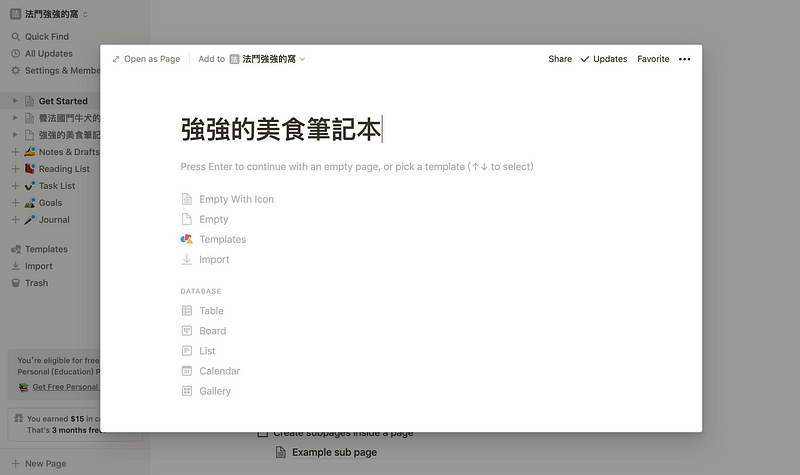800x475 pixels.
Task: Click Share in the modal header
Action: pyautogui.click(x=560, y=59)
